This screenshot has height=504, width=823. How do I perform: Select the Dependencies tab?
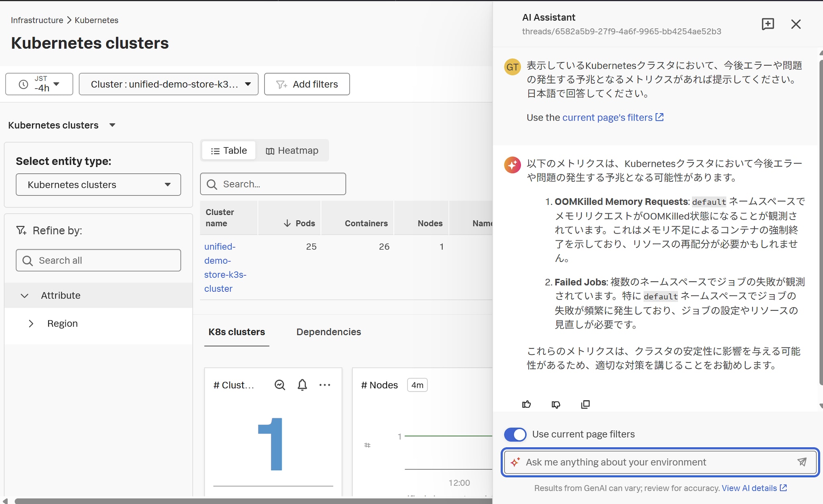coord(329,332)
